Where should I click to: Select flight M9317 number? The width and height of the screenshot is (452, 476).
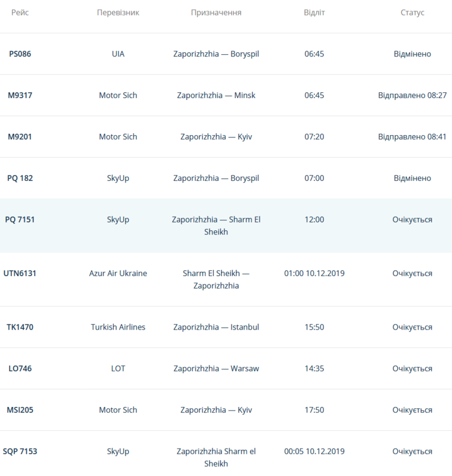tap(20, 95)
